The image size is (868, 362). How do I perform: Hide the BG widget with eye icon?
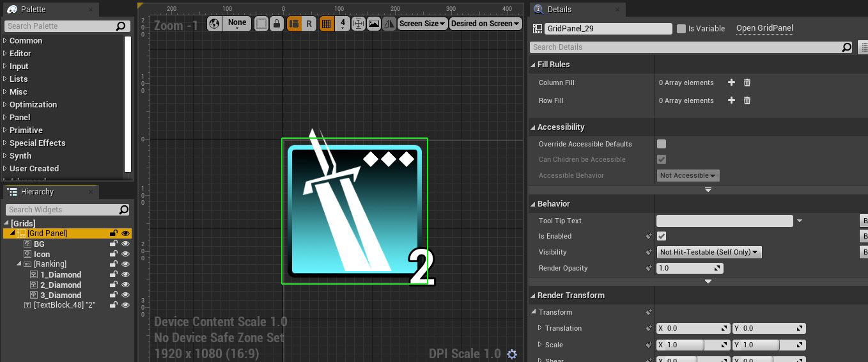pyautogui.click(x=126, y=244)
